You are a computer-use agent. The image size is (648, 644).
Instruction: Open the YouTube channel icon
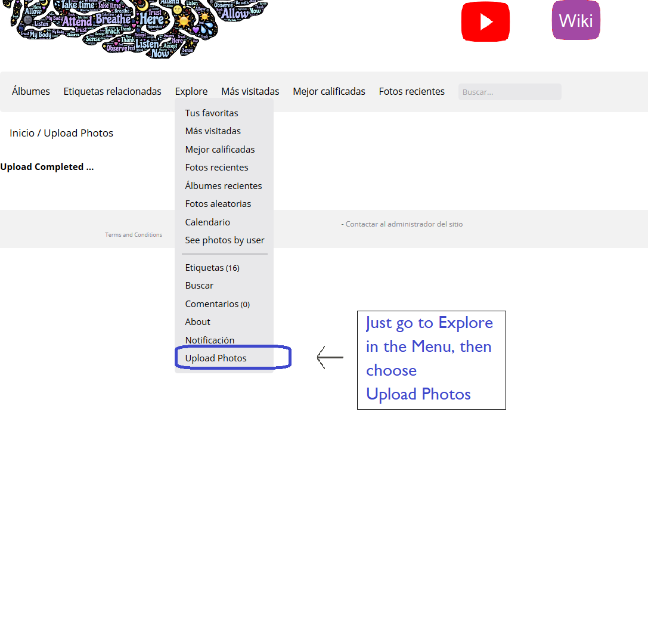pos(485,21)
